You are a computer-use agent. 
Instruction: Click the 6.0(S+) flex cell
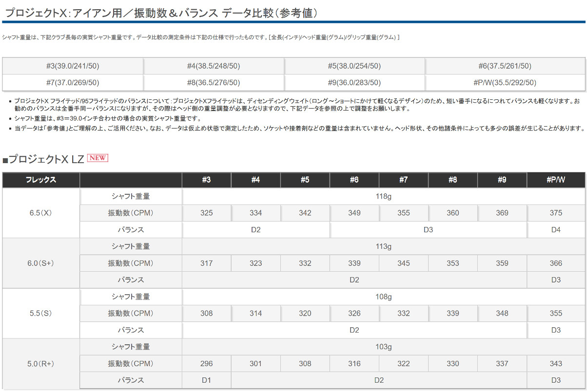pos(41,263)
